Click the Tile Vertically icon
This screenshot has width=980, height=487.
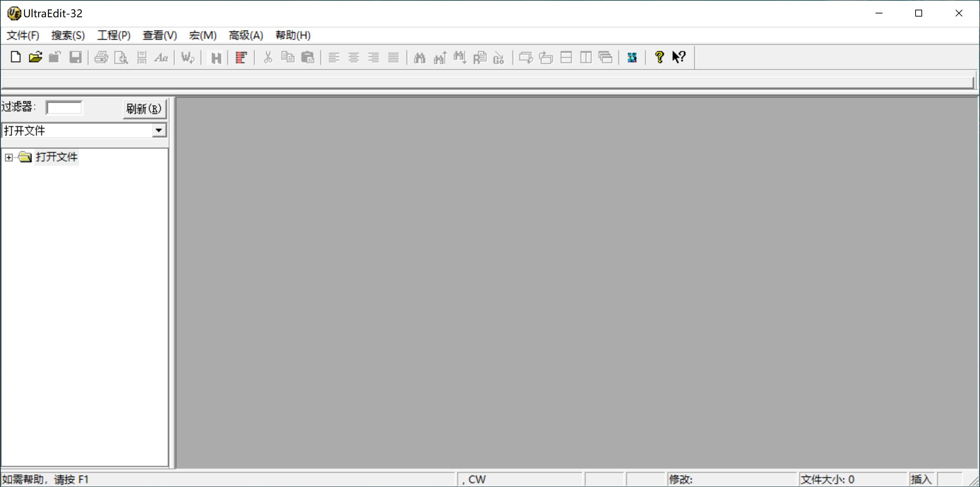point(586,57)
